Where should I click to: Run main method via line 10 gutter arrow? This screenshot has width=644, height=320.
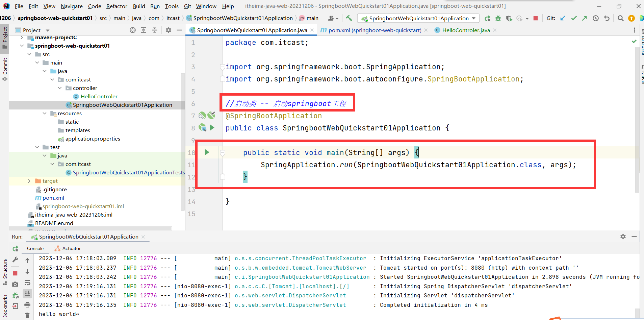click(x=207, y=152)
